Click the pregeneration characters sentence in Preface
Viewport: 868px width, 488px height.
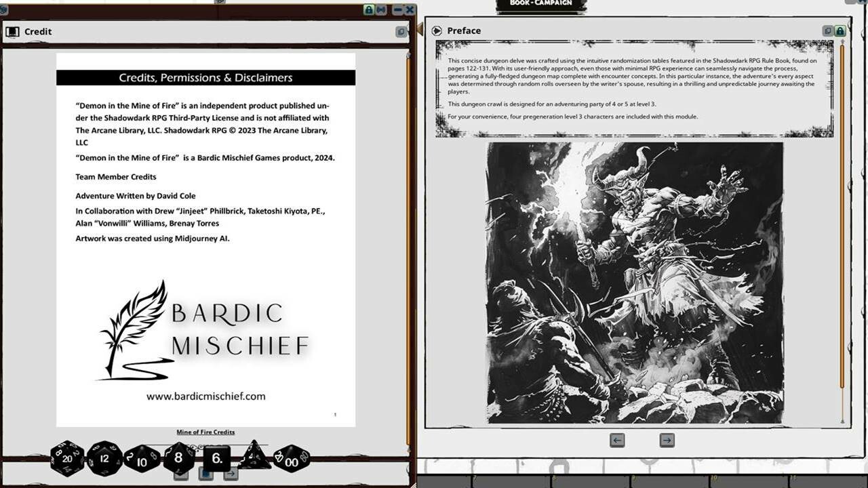pos(572,117)
